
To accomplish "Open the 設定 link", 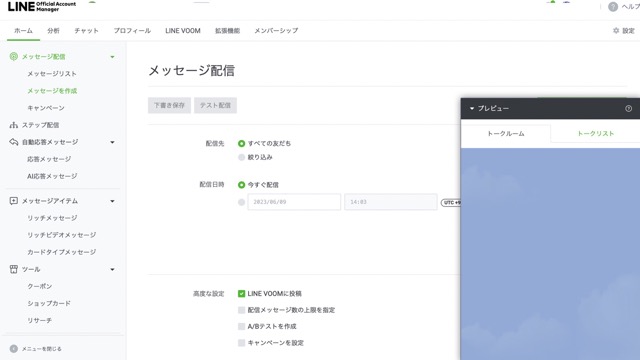I will pos(628,31).
